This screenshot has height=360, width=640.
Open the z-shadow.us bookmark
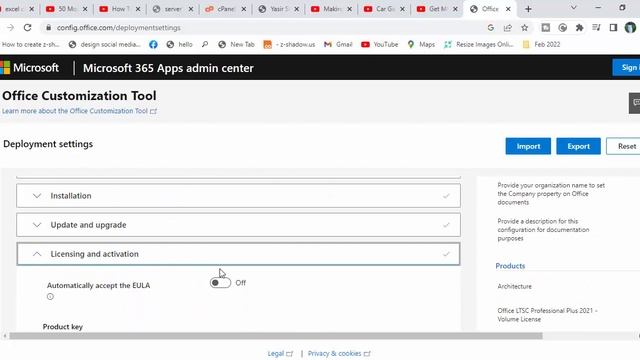point(289,44)
